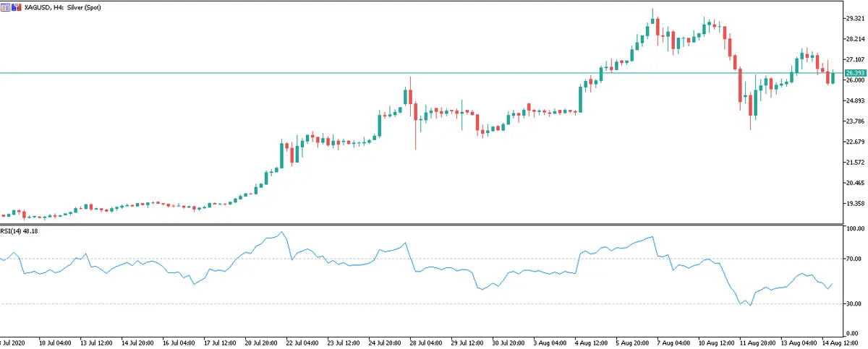Screen dimensions: 868x349
Task: Click the current price tag 26.393
Action: tap(855, 73)
